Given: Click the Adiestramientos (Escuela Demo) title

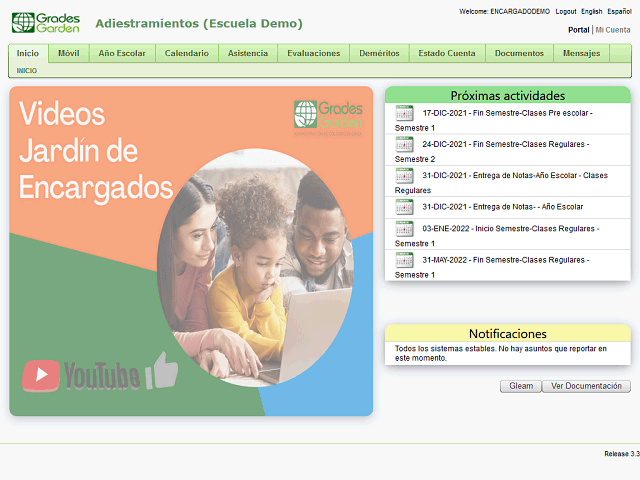Looking at the screenshot, I should pos(199,24).
